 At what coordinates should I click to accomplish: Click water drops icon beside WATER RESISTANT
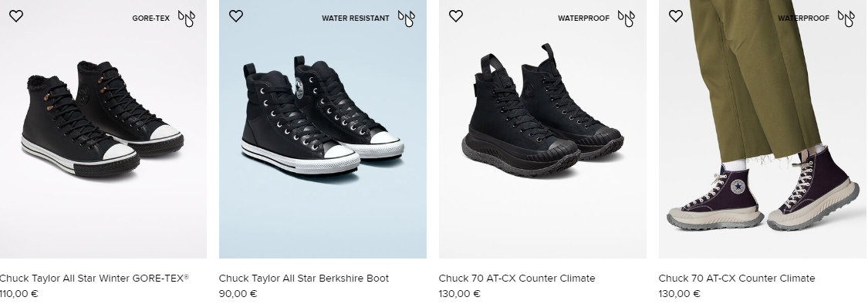point(407,19)
